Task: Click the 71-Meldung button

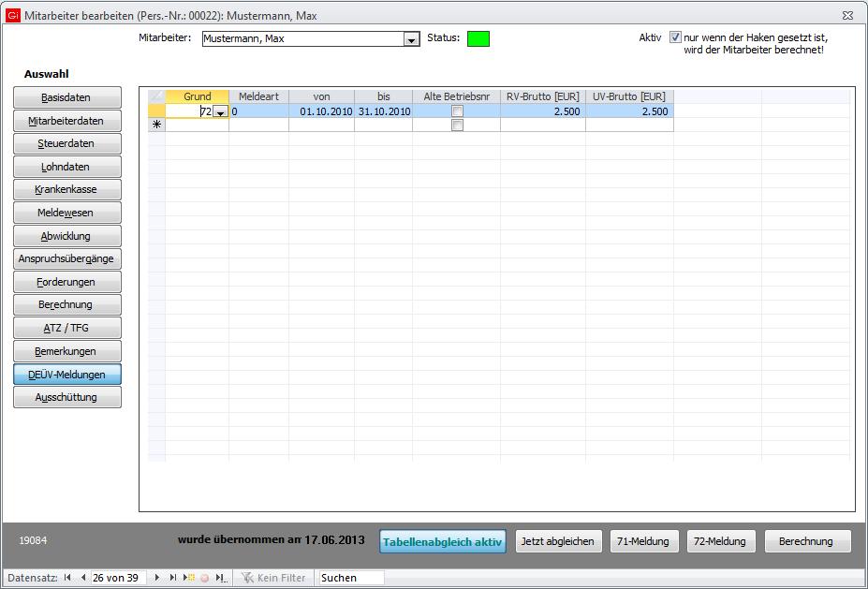Action: click(642, 541)
